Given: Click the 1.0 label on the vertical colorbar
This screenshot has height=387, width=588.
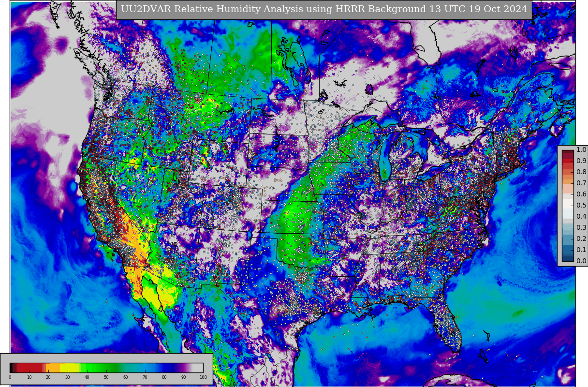Looking at the screenshot, I should [x=581, y=150].
